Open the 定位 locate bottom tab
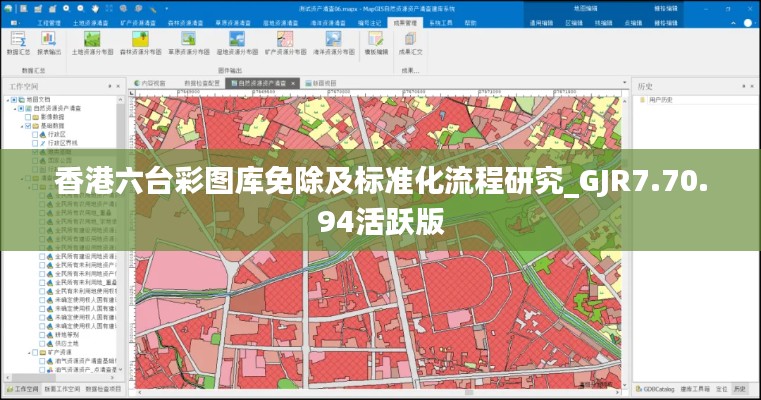Viewport: 761px width, 400px height. pos(722,389)
